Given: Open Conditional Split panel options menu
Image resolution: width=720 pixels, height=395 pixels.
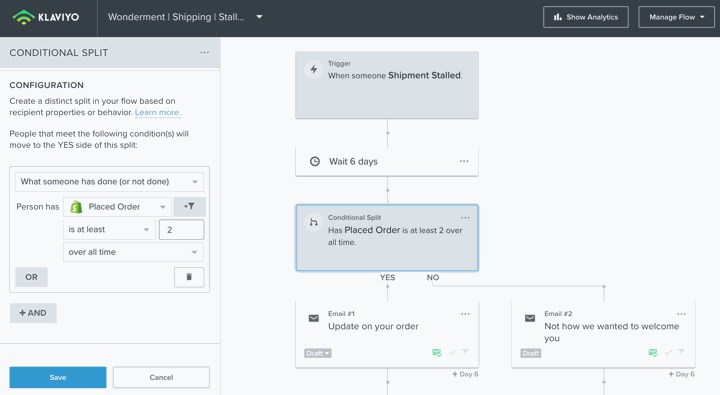Looking at the screenshot, I should point(204,52).
